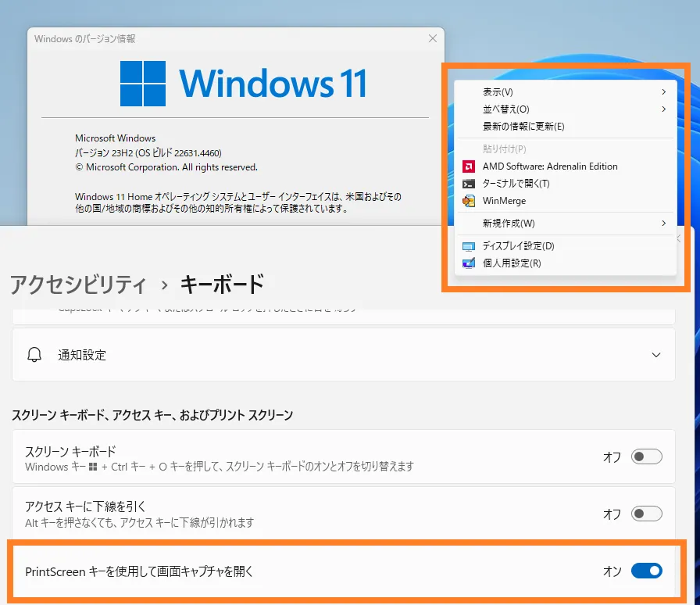700x605 pixels.
Task: Turn on the スクリーン キーボード toggle
Action: point(646,456)
